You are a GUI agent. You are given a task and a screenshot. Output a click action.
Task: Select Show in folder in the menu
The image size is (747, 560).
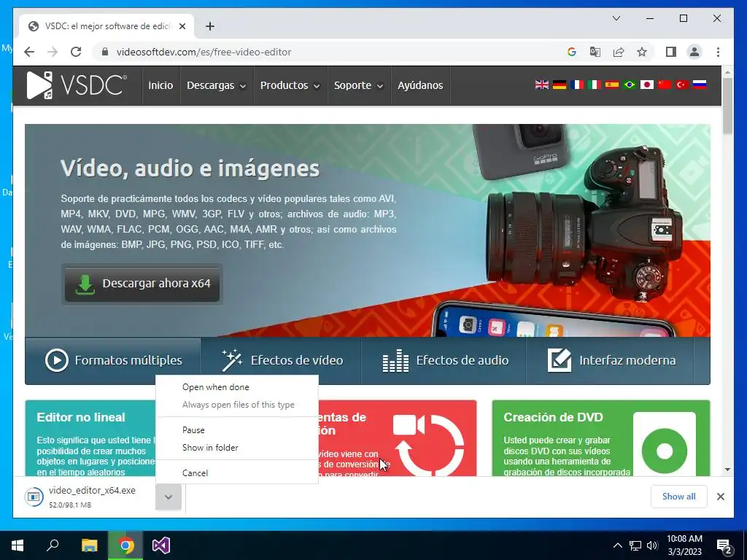(x=237, y=448)
